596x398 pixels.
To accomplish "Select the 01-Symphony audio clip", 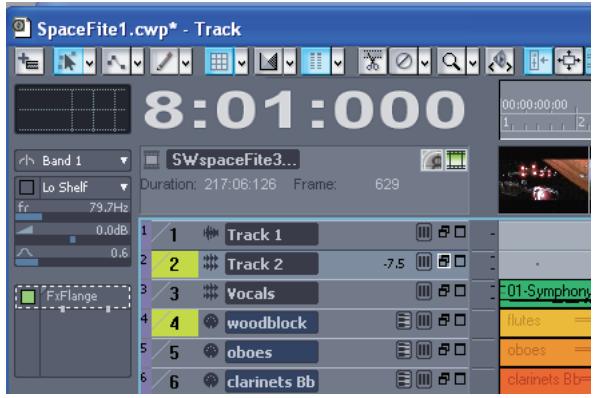I will click(x=545, y=293).
